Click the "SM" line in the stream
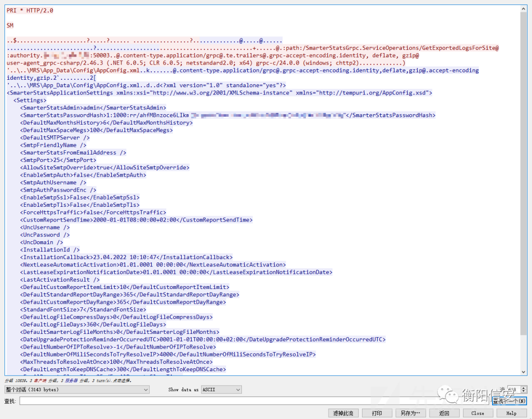 click(x=10, y=26)
